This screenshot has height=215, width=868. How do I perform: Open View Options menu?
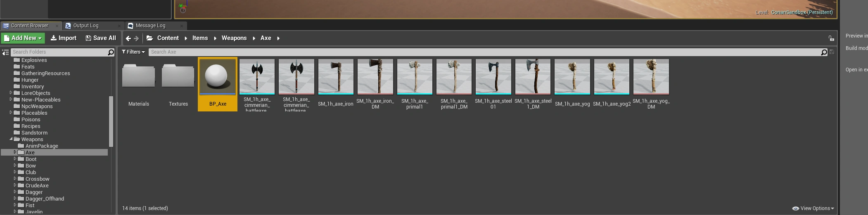[x=813, y=208]
